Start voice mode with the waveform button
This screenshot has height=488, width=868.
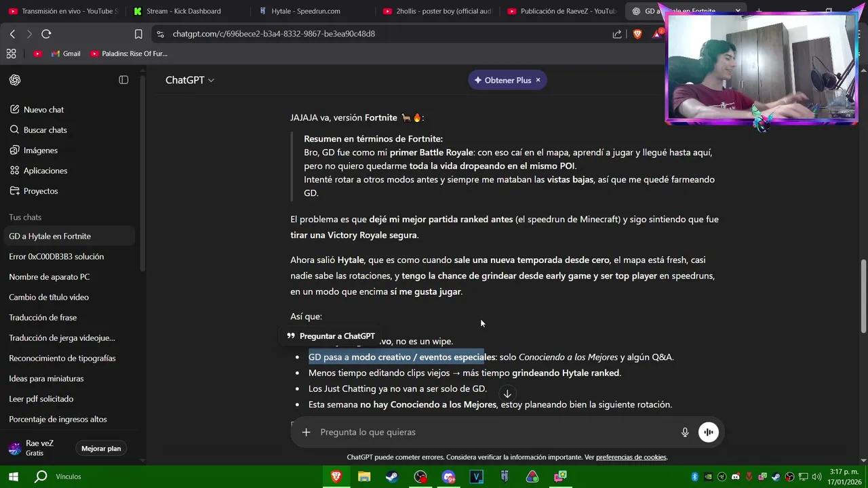[709, 432]
